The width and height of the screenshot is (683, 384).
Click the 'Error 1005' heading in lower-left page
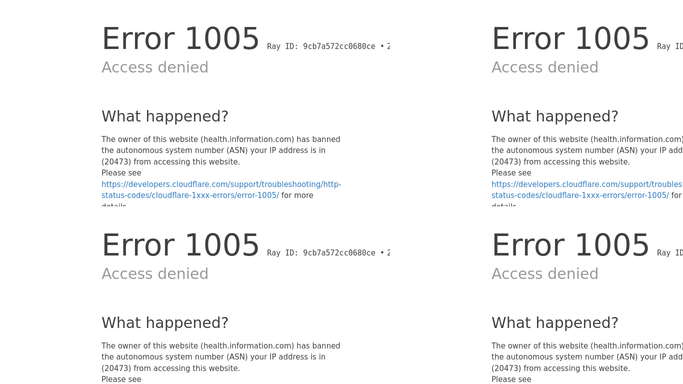pyautogui.click(x=180, y=245)
